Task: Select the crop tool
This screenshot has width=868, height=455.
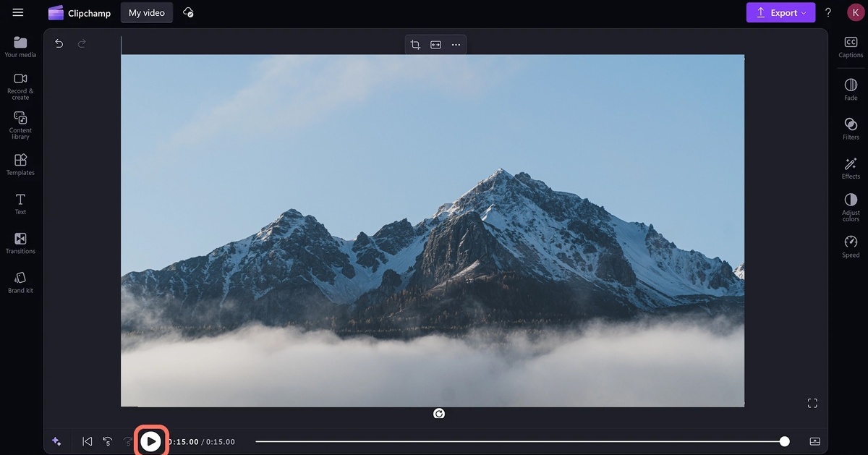Action: pos(415,45)
